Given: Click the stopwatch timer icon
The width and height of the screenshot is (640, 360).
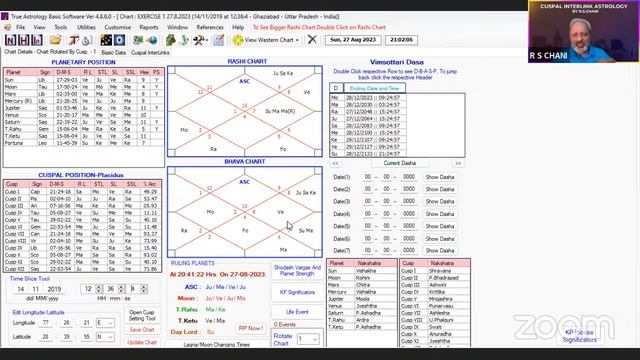Looking at the screenshot, I should (86, 40).
